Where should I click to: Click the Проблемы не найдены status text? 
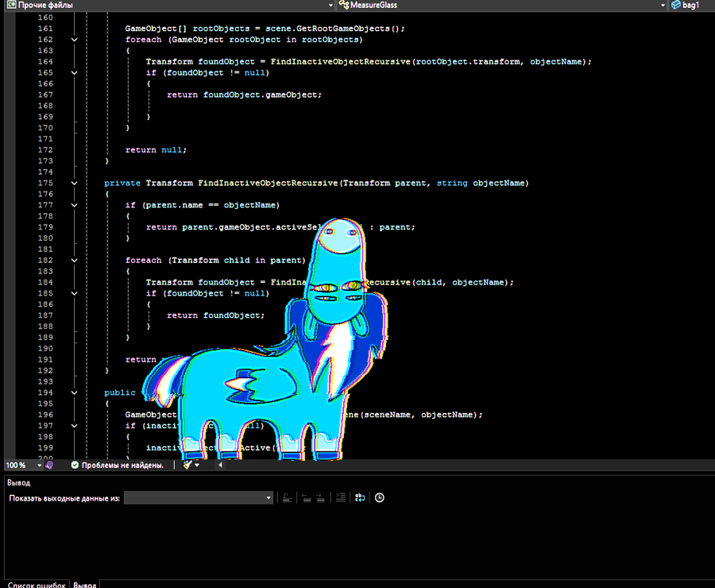[122, 466]
